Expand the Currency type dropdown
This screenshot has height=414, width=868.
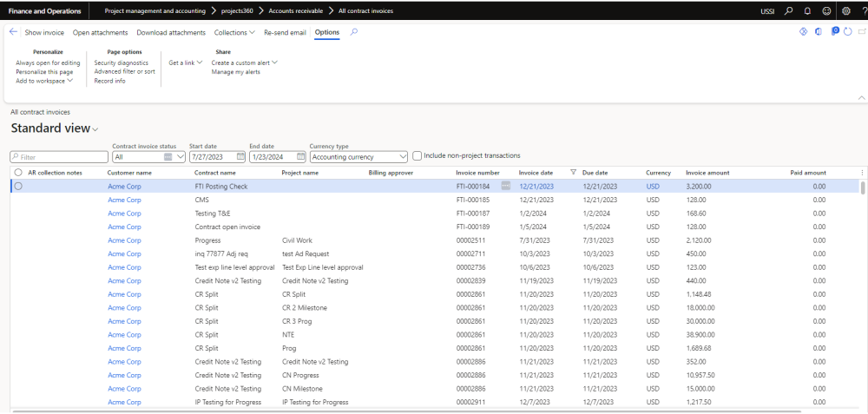(x=401, y=157)
